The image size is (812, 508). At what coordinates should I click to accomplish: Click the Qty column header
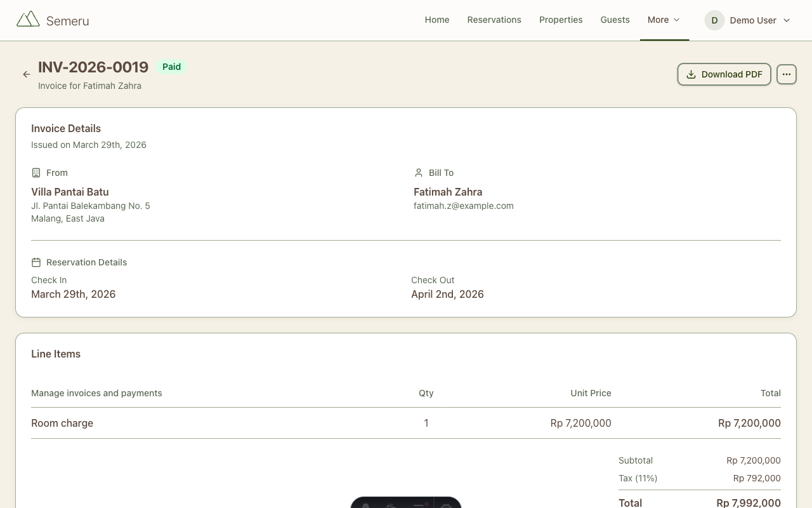click(x=426, y=393)
